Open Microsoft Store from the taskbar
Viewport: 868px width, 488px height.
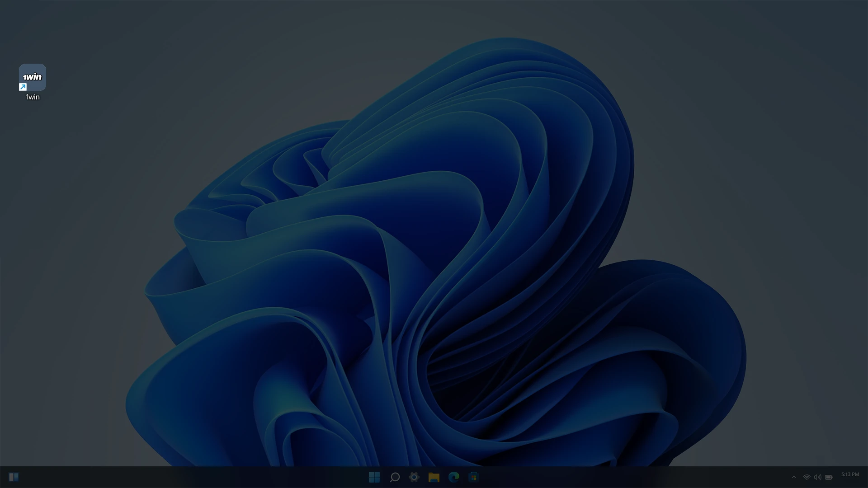tap(474, 477)
